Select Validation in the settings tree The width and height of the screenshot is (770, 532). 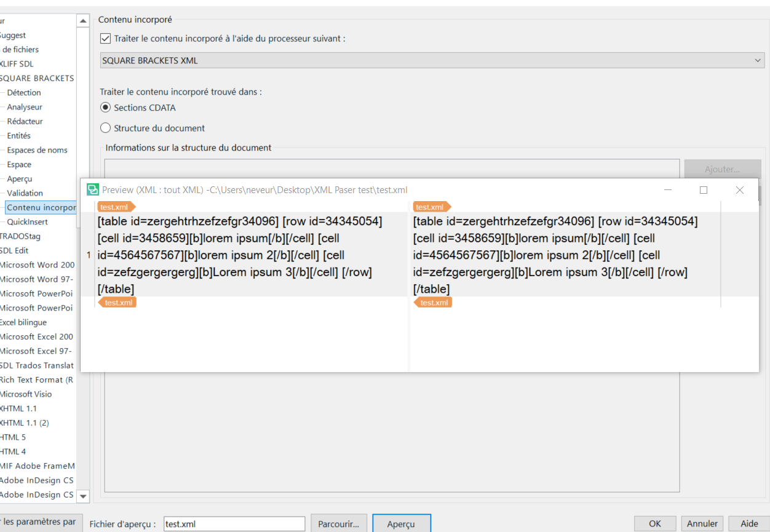pos(25,193)
